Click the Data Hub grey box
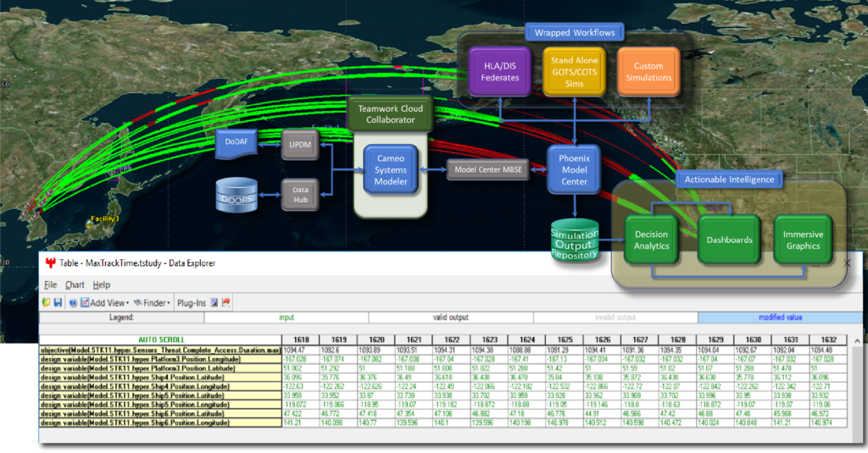The height and width of the screenshot is (453, 868). 300,195
